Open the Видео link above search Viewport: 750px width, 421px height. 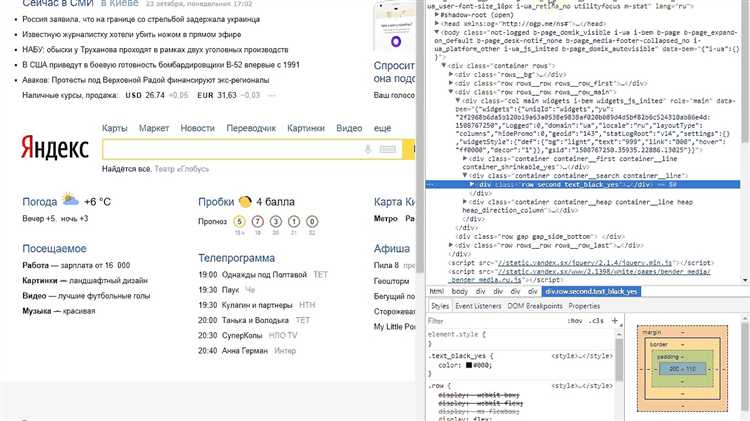(x=349, y=128)
